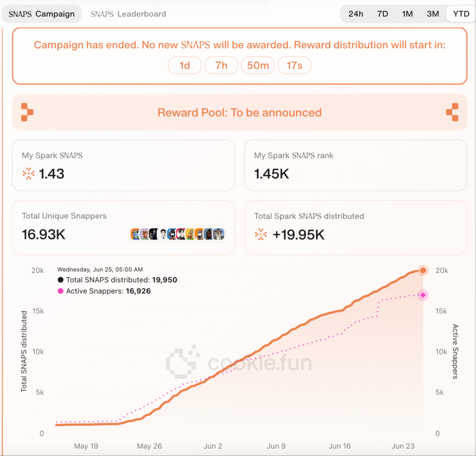Click the 50m countdown pill
476x456 pixels.
click(258, 66)
